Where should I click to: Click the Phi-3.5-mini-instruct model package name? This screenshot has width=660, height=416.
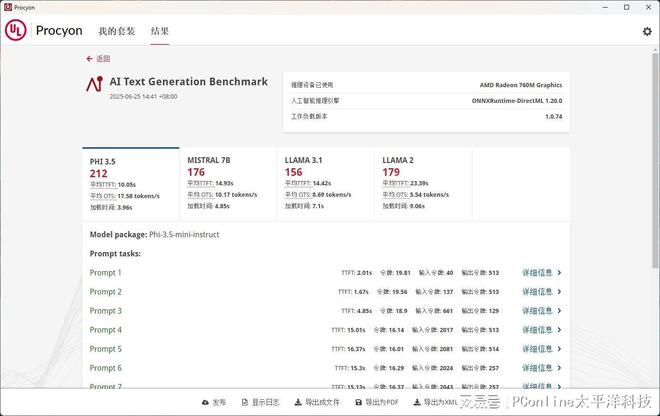click(x=184, y=235)
